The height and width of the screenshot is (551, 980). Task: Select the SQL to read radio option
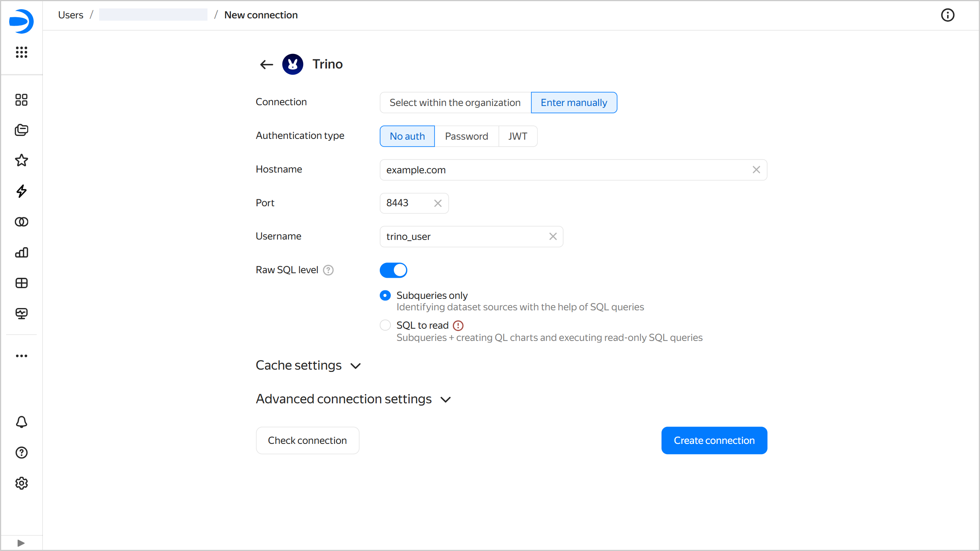pyautogui.click(x=385, y=325)
